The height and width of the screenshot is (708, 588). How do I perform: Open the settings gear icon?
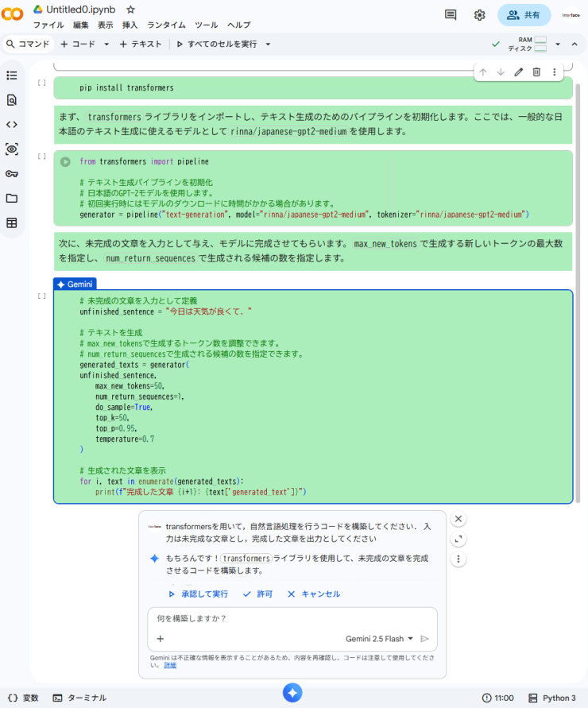pos(479,15)
